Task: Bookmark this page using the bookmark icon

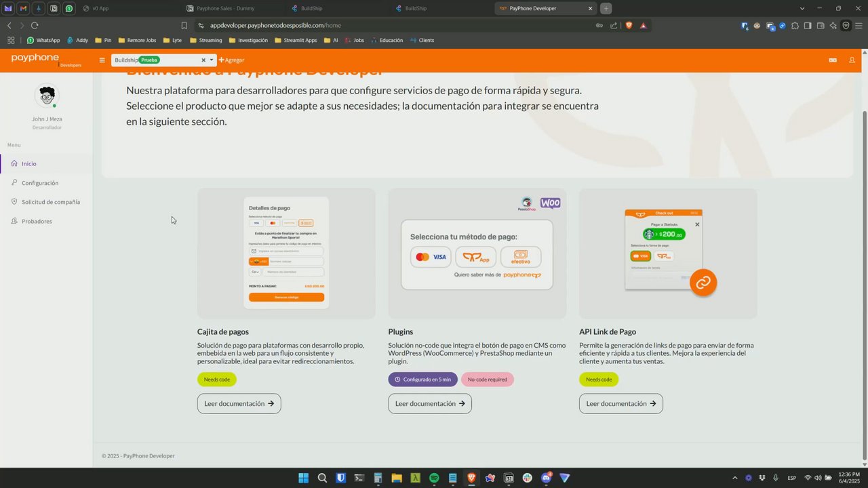Action: 184,25
